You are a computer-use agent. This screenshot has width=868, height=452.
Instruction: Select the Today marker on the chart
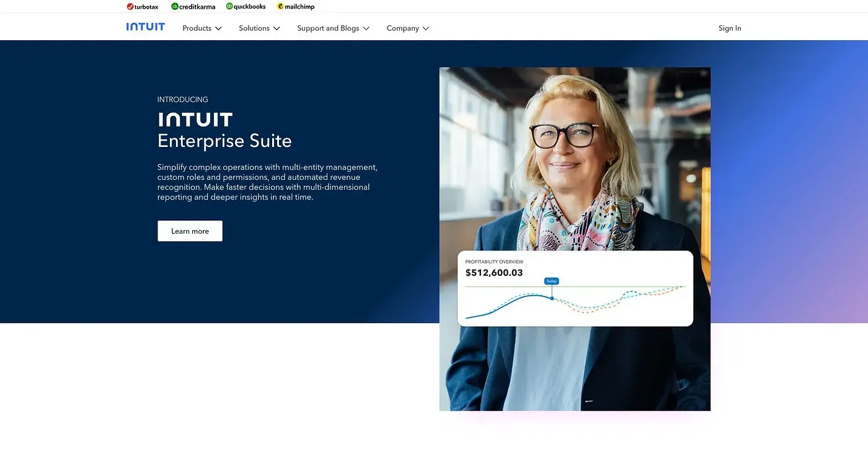pos(551,281)
